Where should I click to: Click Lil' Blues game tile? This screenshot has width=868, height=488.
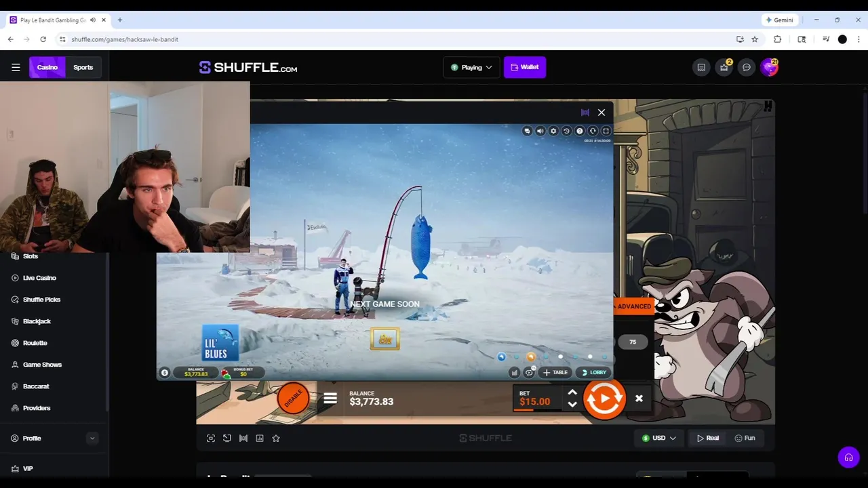[x=220, y=342]
